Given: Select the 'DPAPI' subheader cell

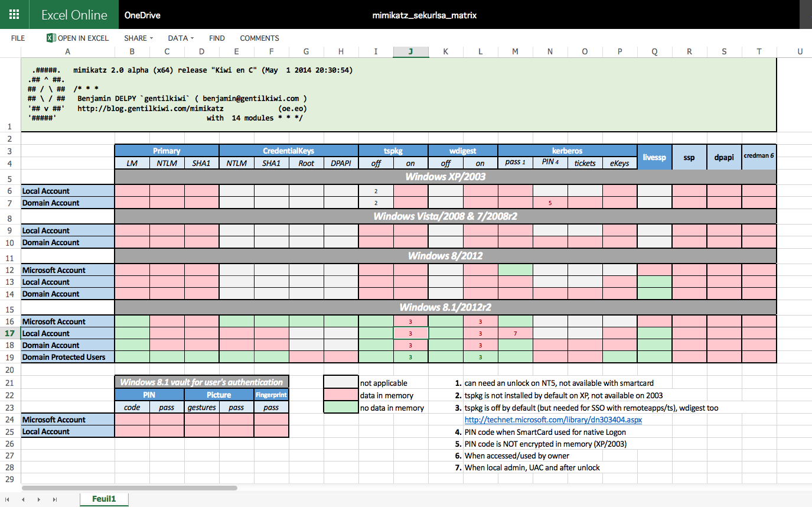Looking at the screenshot, I should tap(341, 163).
